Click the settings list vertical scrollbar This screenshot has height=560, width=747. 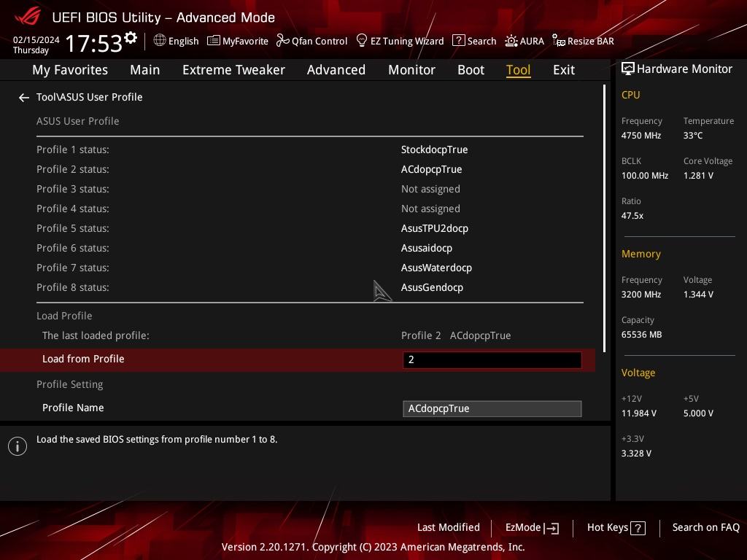(x=604, y=219)
